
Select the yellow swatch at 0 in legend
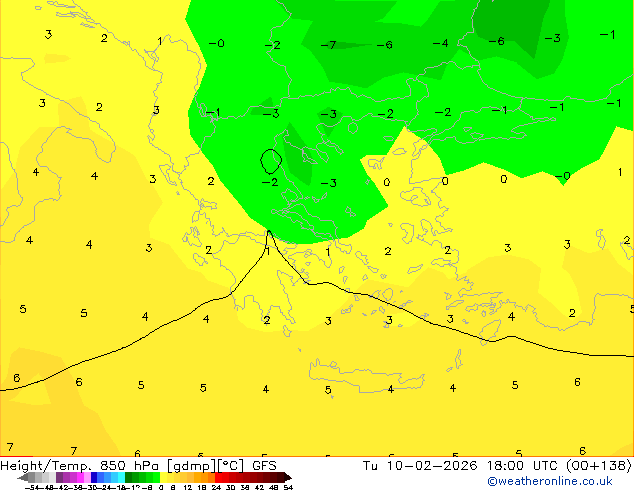pyautogui.click(x=164, y=478)
